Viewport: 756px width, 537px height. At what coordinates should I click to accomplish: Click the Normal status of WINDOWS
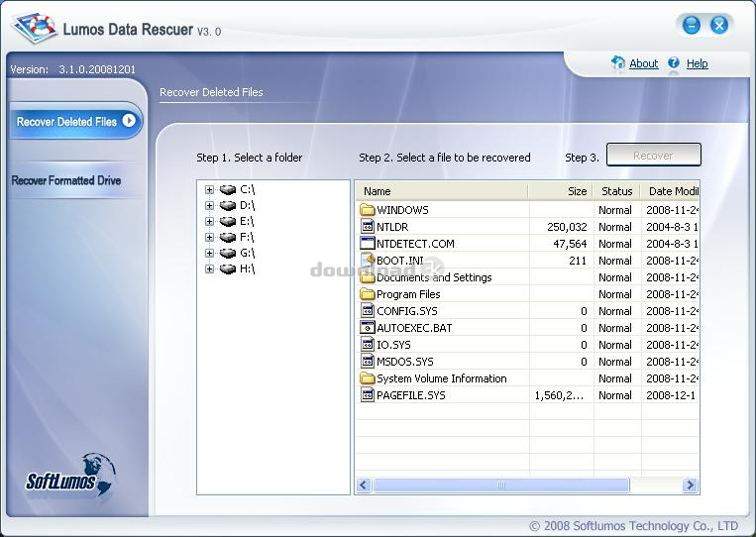coord(614,210)
